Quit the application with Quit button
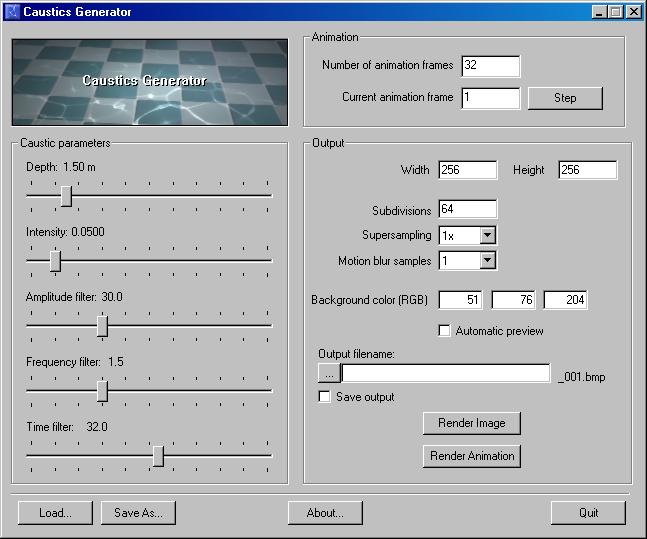The image size is (647, 539). click(x=588, y=513)
